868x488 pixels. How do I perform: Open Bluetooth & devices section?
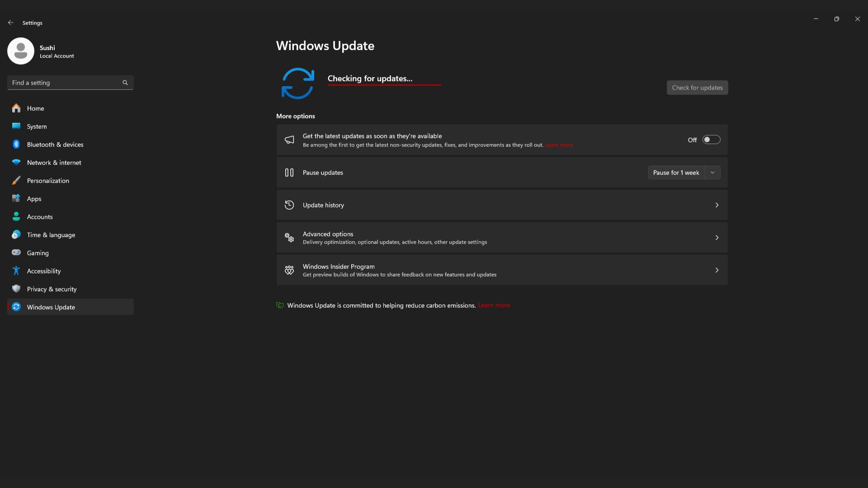[71, 145]
